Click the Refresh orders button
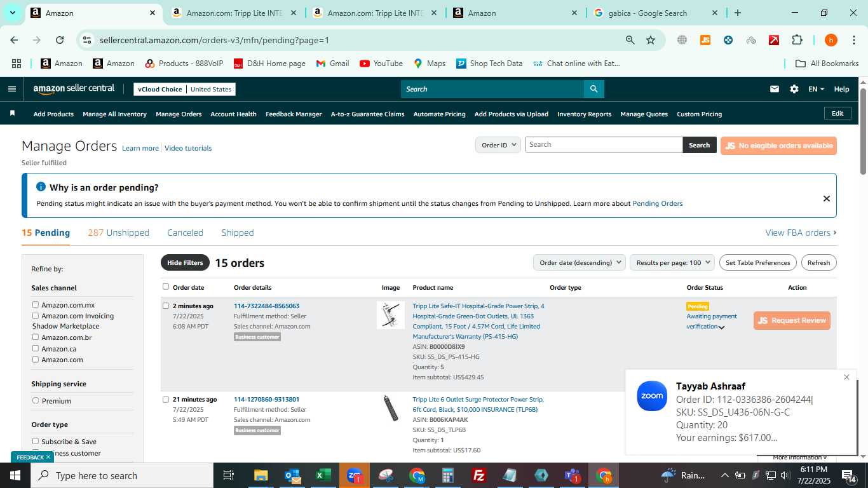The width and height of the screenshot is (868, 488). point(818,262)
